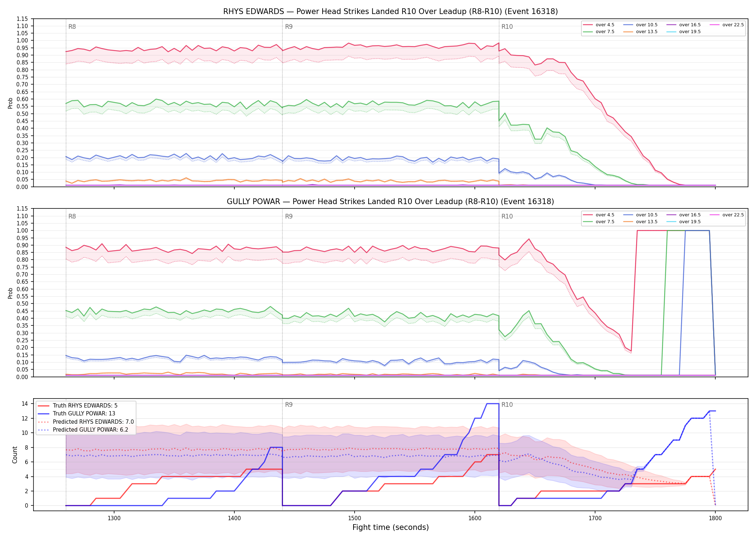Click the RHYS EDWARDS chart title

tap(390, 12)
